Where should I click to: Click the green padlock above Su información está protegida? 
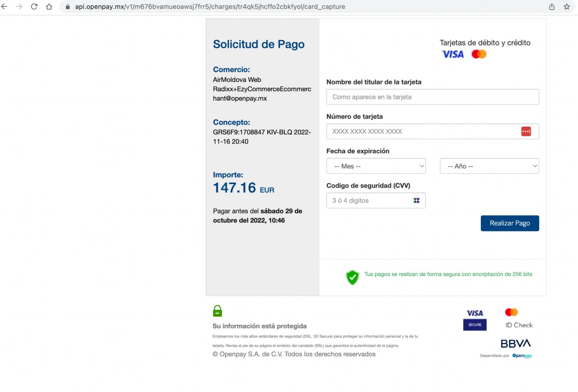point(218,311)
